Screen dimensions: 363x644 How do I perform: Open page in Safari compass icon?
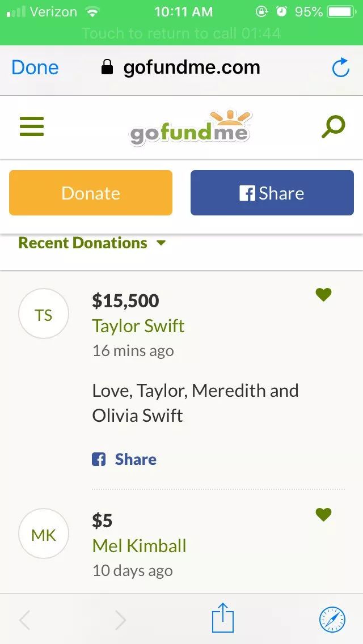[332, 619]
